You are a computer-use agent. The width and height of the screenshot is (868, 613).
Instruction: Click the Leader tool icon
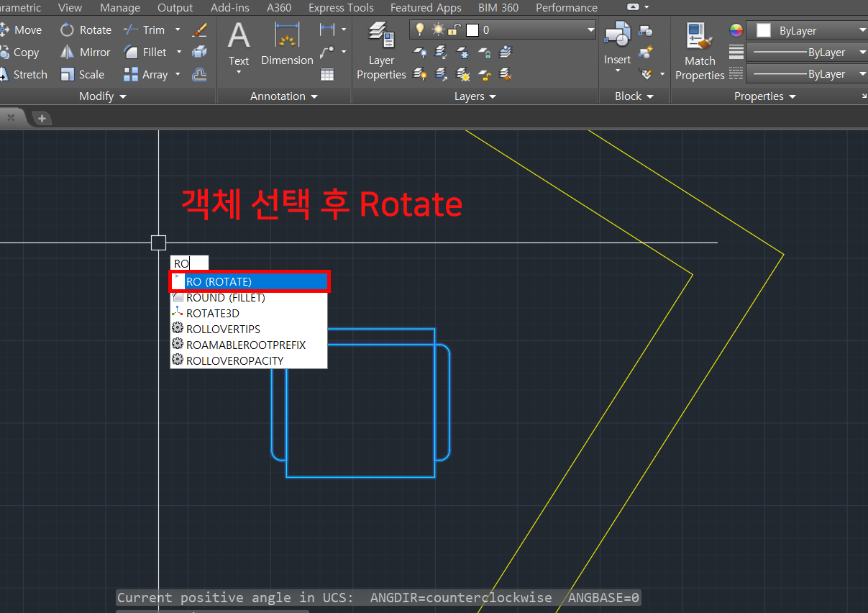pos(327,52)
